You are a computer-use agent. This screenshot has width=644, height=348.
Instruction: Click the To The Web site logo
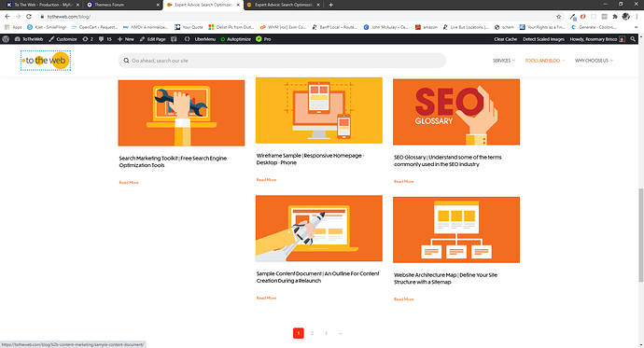click(46, 61)
